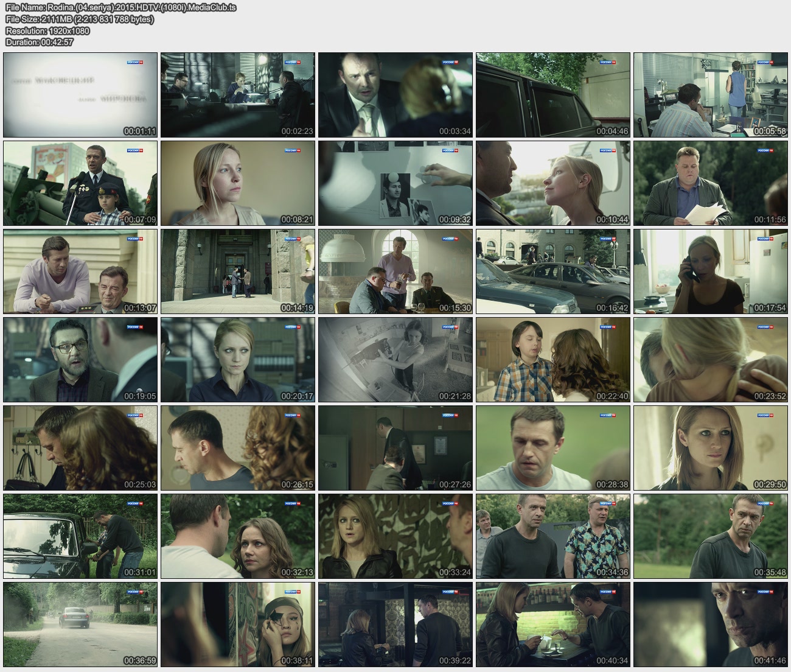The height and width of the screenshot is (672, 791).
Task: Select the car repair frame at 00:31:01
Action: click(80, 536)
